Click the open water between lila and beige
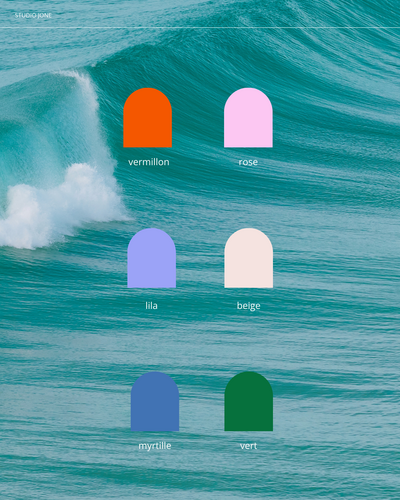 (200, 258)
